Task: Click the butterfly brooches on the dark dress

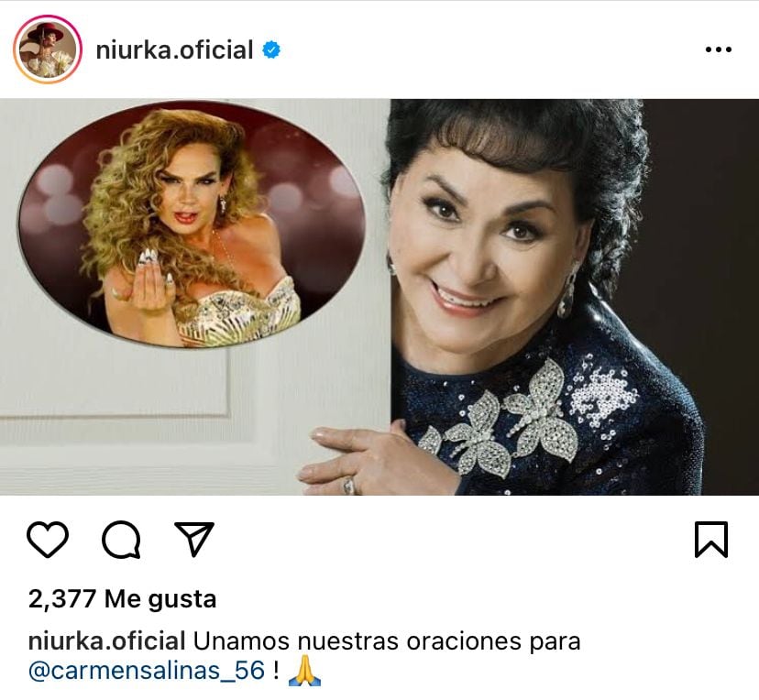Action: pyautogui.click(x=503, y=421)
